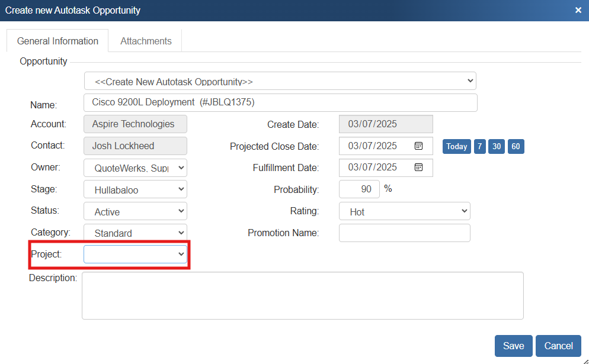Open the Owner dropdown
589x364 pixels.
[x=135, y=168]
